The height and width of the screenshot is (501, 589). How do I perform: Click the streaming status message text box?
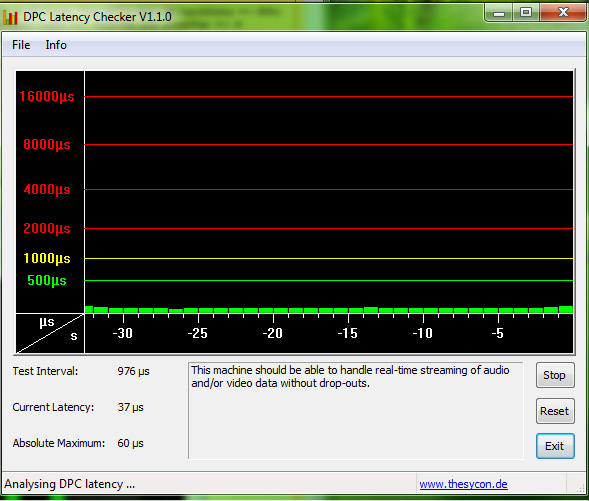355,410
